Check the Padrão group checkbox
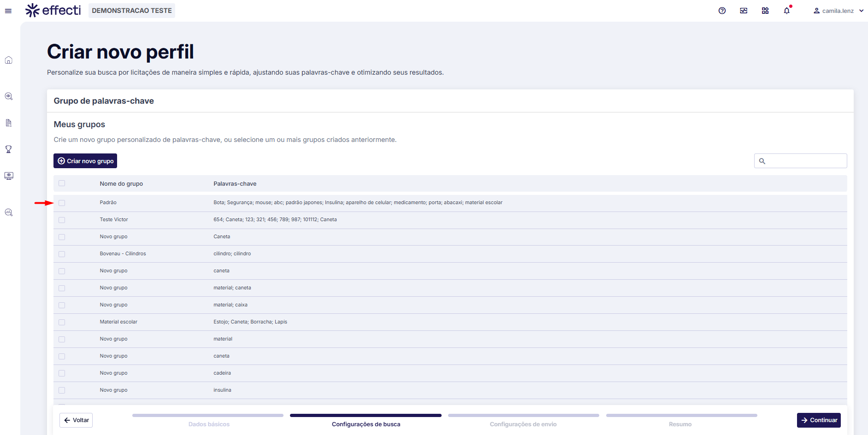Screen dimensions: 868x435 [62, 203]
